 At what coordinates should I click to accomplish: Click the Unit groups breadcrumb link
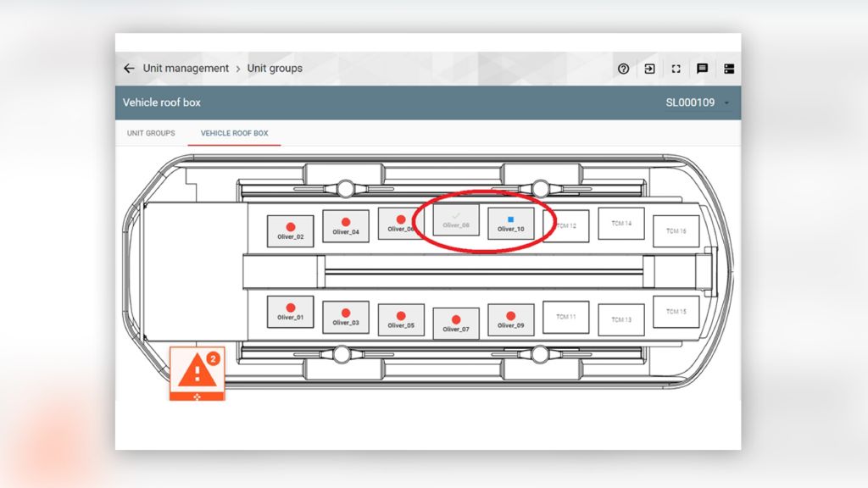point(275,69)
